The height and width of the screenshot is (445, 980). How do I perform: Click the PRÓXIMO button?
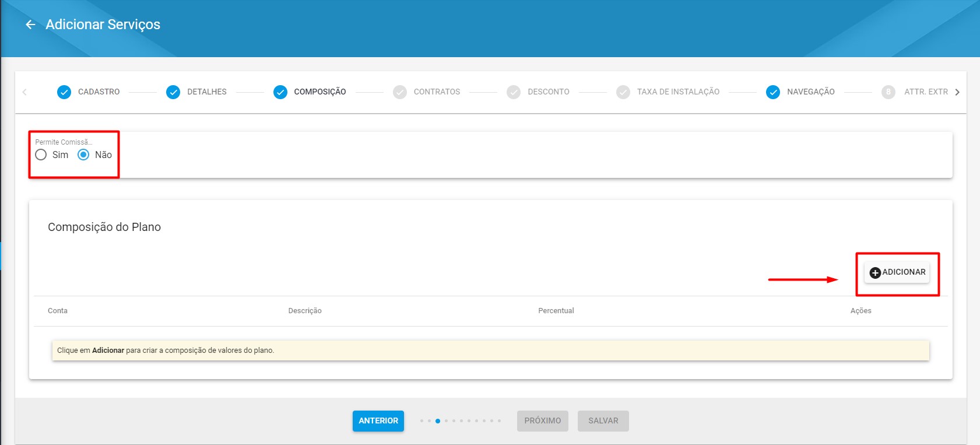pos(543,421)
